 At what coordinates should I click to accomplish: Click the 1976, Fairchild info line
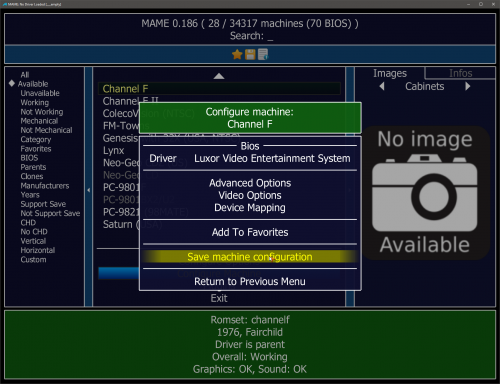tap(250, 332)
